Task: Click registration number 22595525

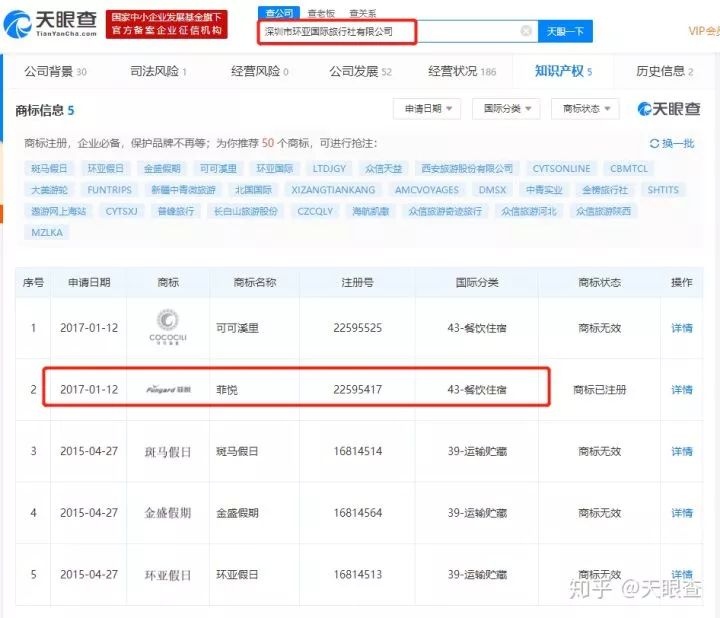Action: point(358,328)
